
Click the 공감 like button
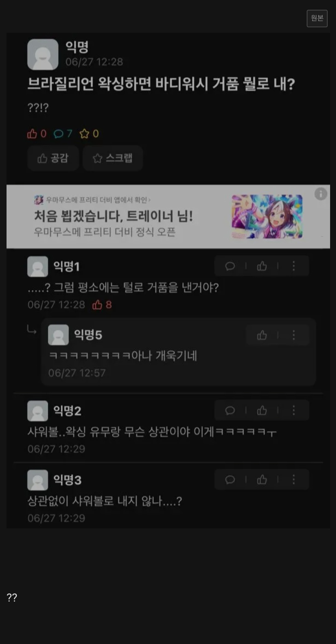(53, 158)
